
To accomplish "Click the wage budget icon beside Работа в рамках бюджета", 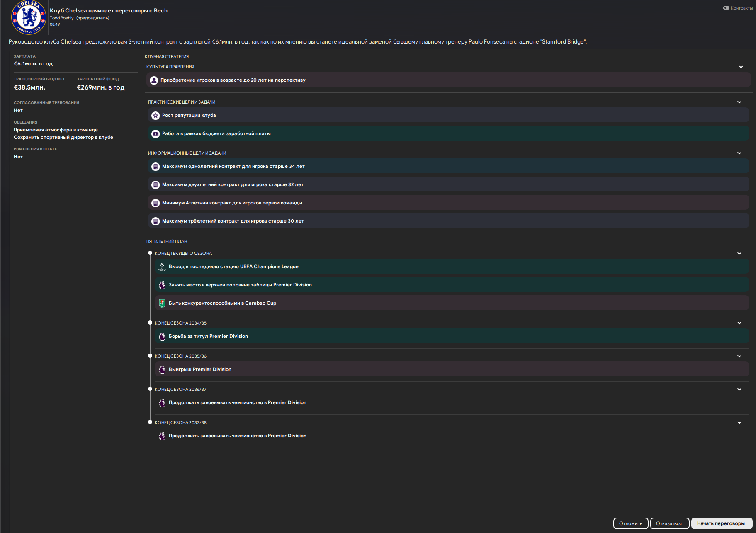I will 156,134.
